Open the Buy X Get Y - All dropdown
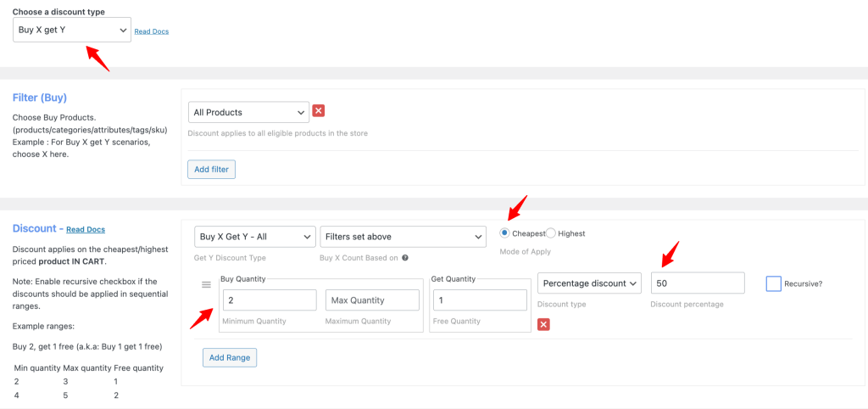 click(x=254, y=237)
